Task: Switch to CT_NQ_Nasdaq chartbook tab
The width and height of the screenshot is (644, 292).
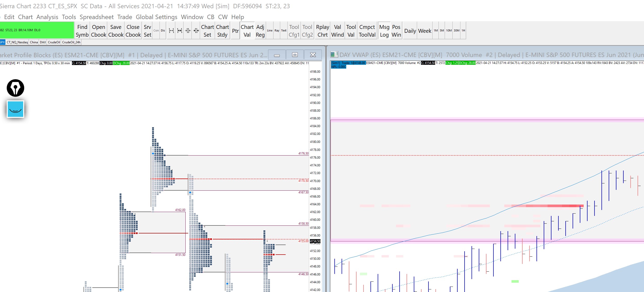Action: (17, 42)
